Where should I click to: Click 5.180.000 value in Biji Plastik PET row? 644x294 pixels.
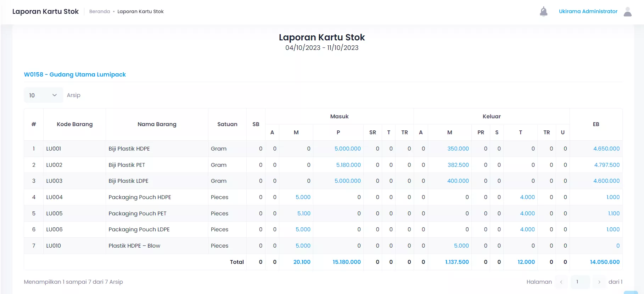tap(348, 165)
